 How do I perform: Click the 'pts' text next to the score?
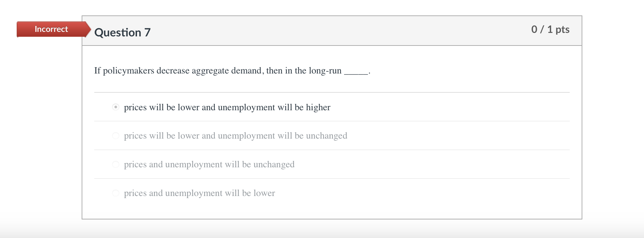(561, 29)
